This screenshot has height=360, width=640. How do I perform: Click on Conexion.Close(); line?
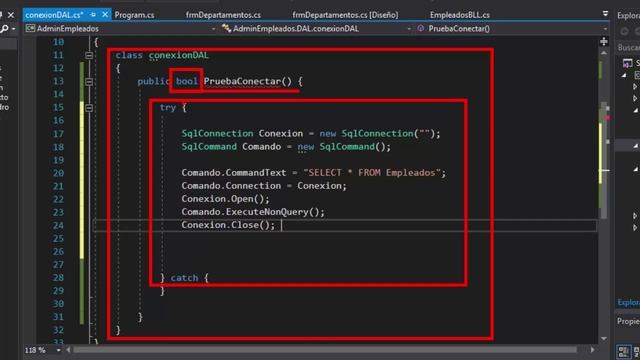click(x=228, y=225)
